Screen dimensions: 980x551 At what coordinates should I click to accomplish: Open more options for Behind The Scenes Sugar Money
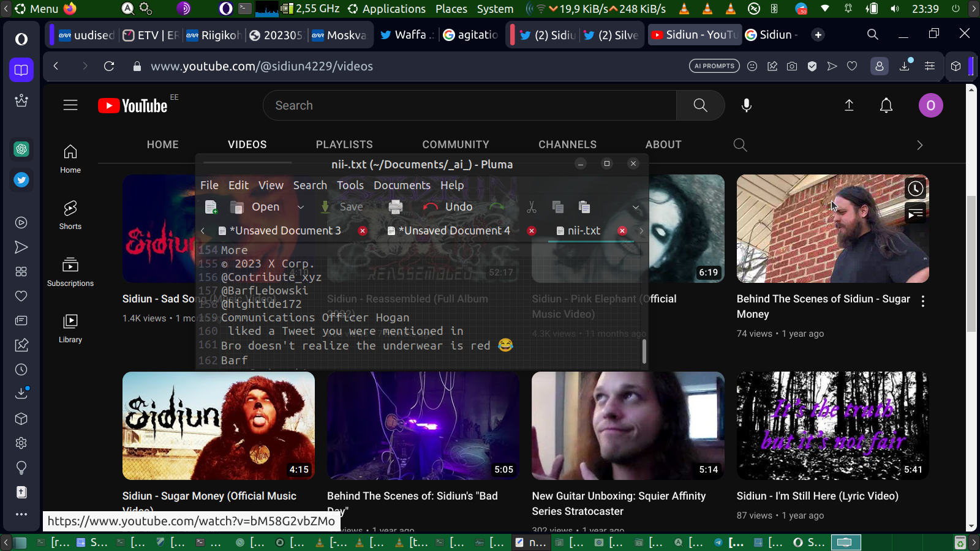click(923, 301)
